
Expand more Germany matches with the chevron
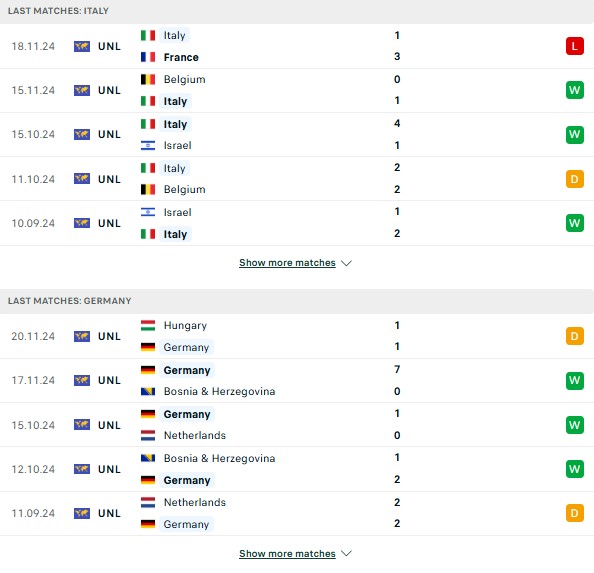[x=346, y=554]
